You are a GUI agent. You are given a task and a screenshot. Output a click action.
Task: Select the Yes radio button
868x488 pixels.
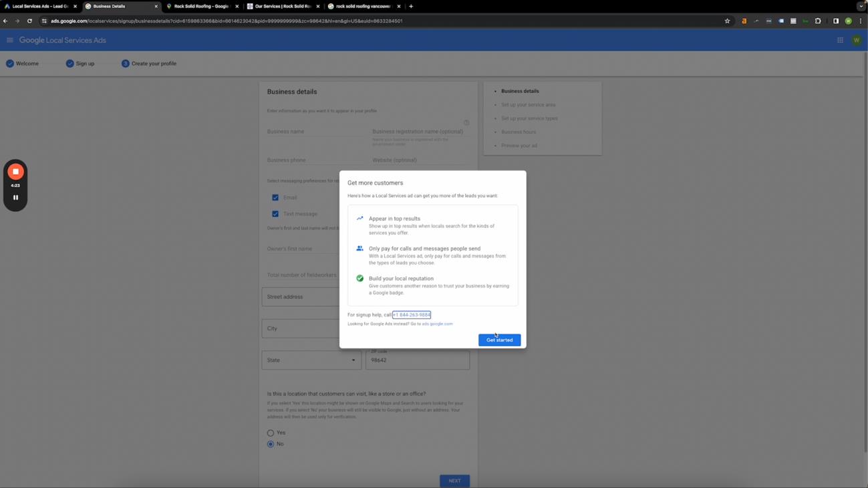(271, 433)
